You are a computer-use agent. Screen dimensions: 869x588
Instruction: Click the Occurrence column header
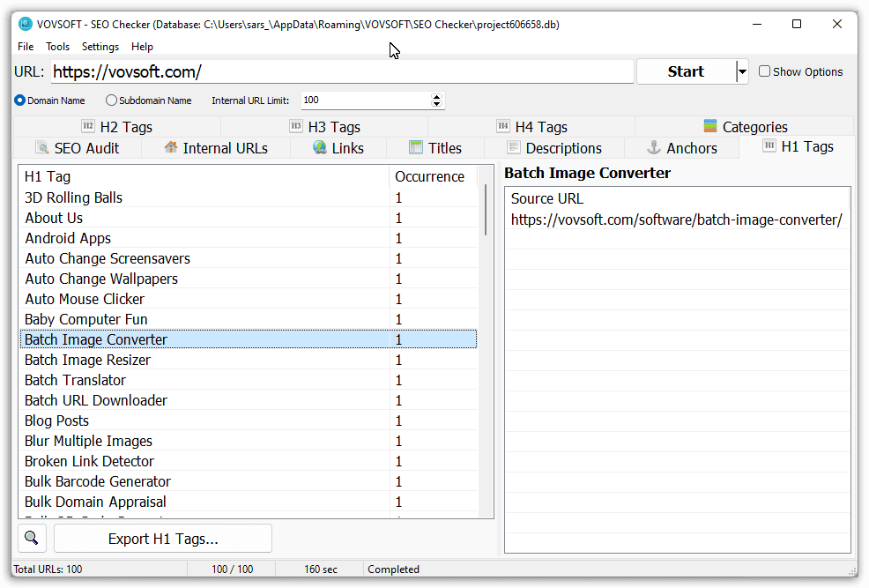[x=434, y=176]
